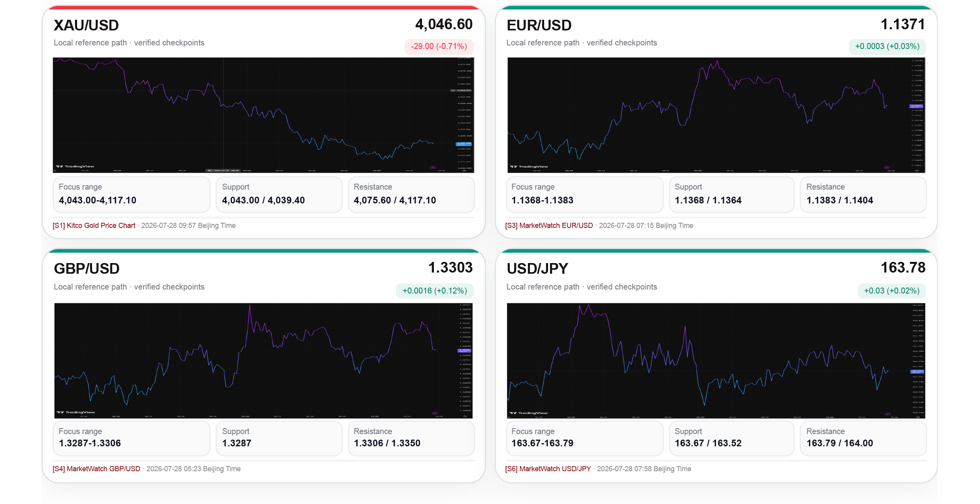
Task: Open the [S4] MarketWatch GBP/USD source link
Action: (96, 468)
